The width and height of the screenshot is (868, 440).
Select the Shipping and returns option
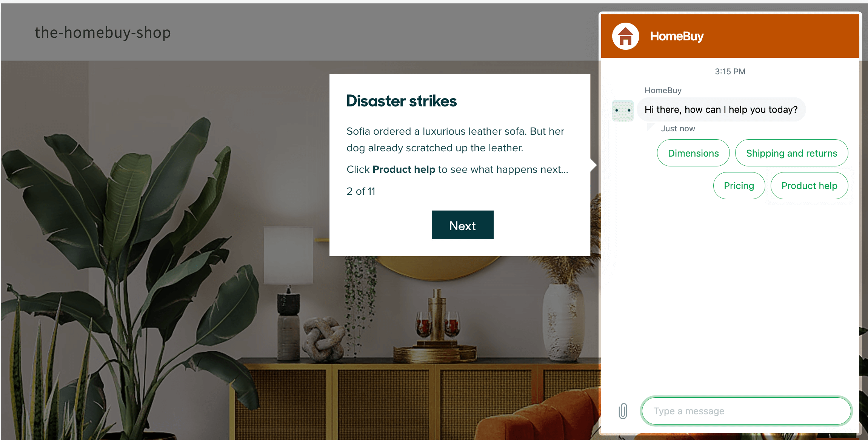pos(791,153)
